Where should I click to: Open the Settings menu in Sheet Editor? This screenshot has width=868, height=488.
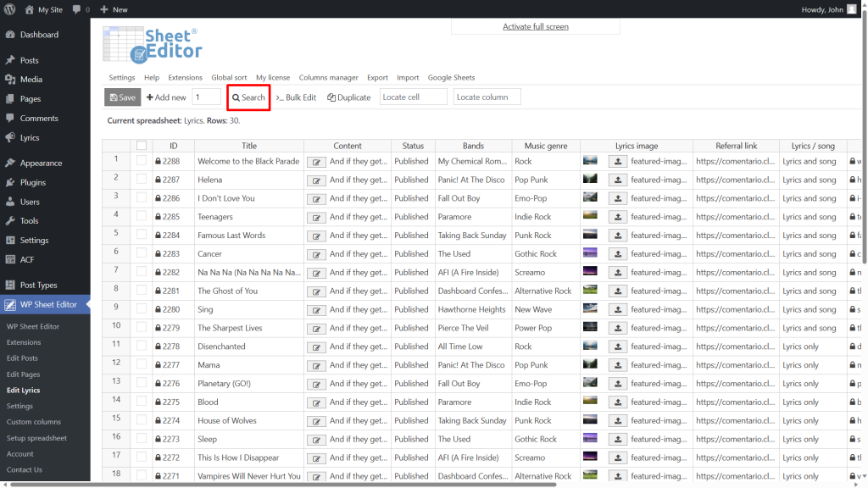122,77
